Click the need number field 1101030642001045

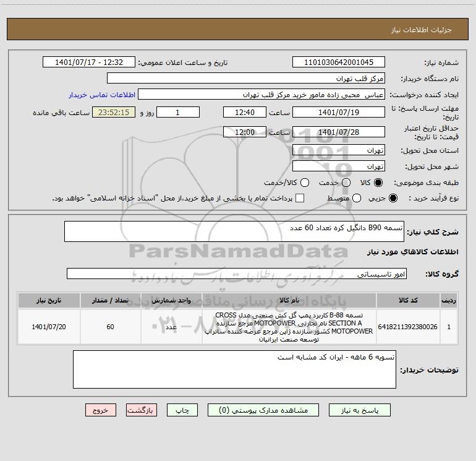pyautogui.click(x=339, y=62)
